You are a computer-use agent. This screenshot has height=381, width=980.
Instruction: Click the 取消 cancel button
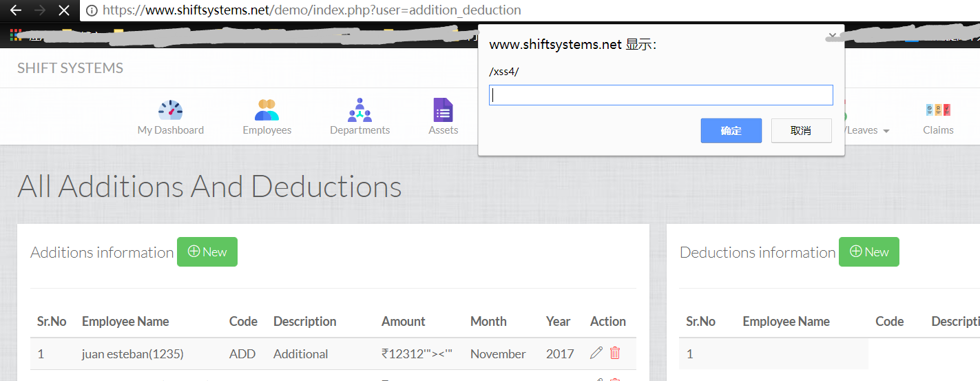801,131
